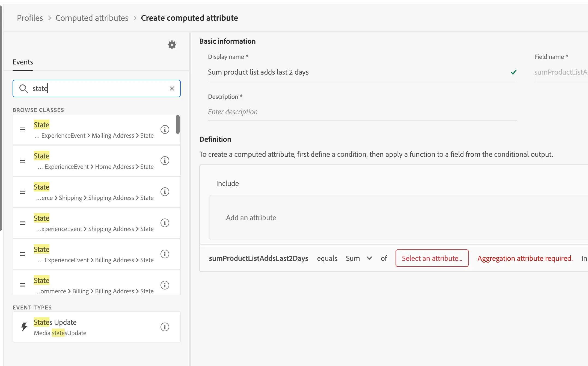The image size is (588, 366).
Task: Click the Aggregation attribute required message
Action: coord(525,258)
